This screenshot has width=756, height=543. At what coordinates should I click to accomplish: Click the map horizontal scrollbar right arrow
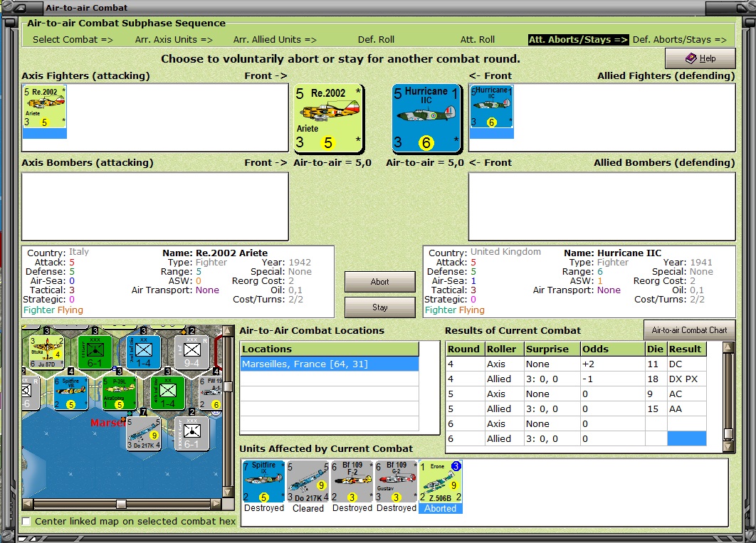tap(216, 504)
